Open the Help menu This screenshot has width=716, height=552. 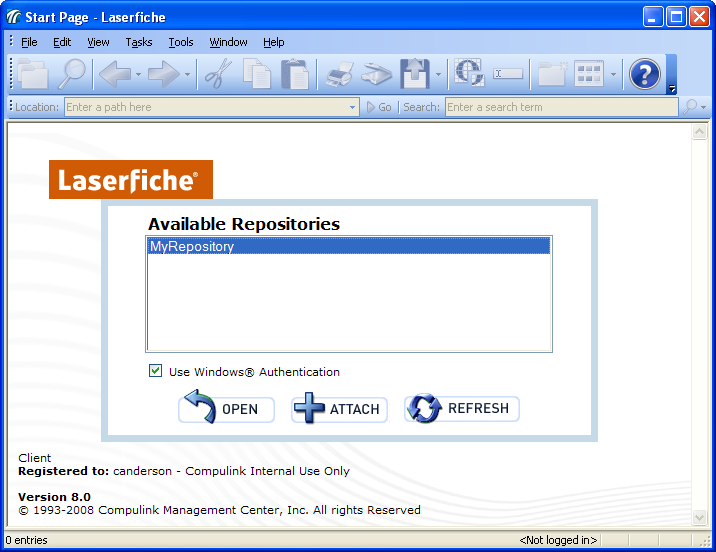click(x=274, y=42)
